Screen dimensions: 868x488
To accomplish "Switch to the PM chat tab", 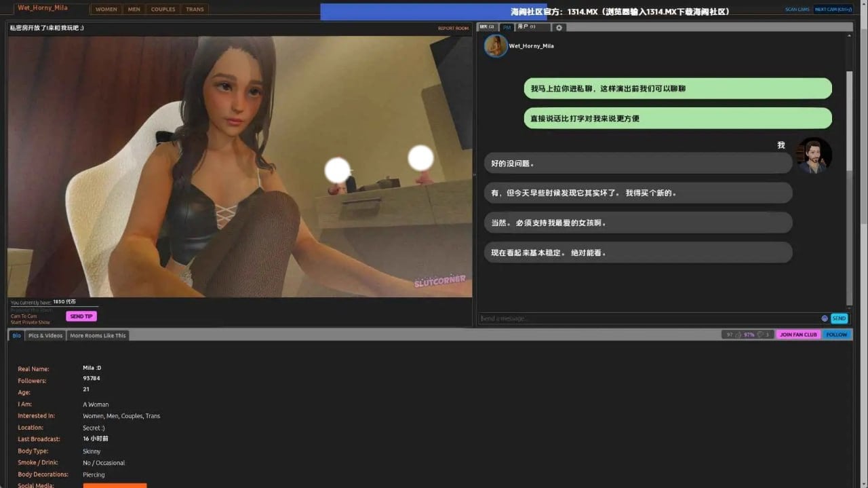I will 507,27.
